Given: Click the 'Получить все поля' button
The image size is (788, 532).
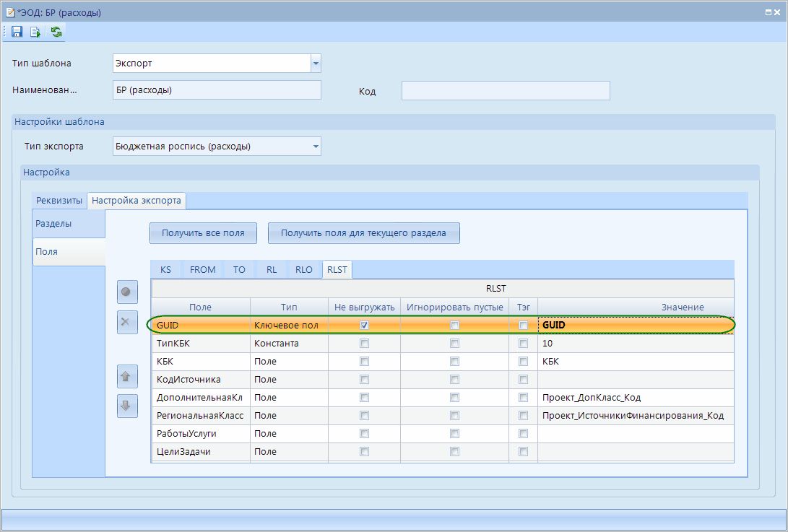Looking at the screenshot, I should click(203, 233).
